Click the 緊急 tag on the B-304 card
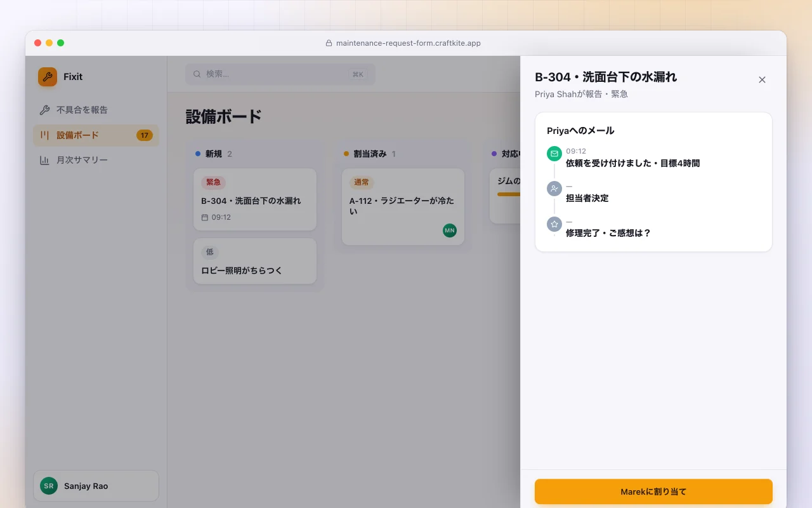The height and width of the screenshot is (508, 812). [x=213, y=182]
